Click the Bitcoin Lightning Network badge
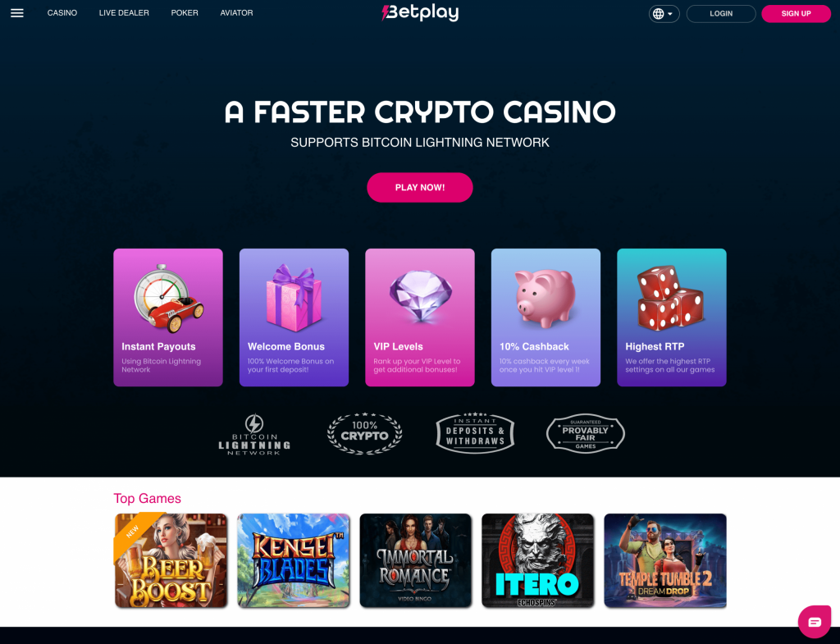 point(254,434)
